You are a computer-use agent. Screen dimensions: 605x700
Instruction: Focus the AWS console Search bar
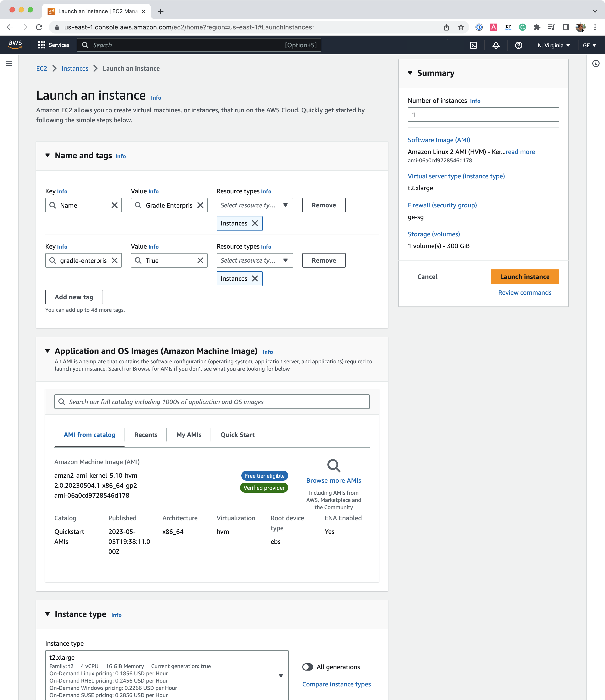(199, 45)
